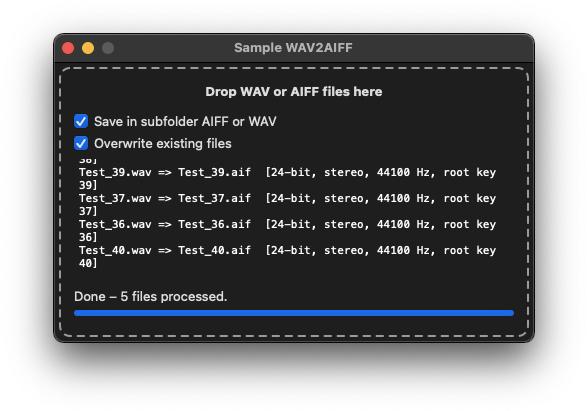Image resolution: width=588 pixels, height=411 pixels.
Task: Disable the Overwrite existing files checkbox
Action: pyautogui.click(x=81, y=144)
